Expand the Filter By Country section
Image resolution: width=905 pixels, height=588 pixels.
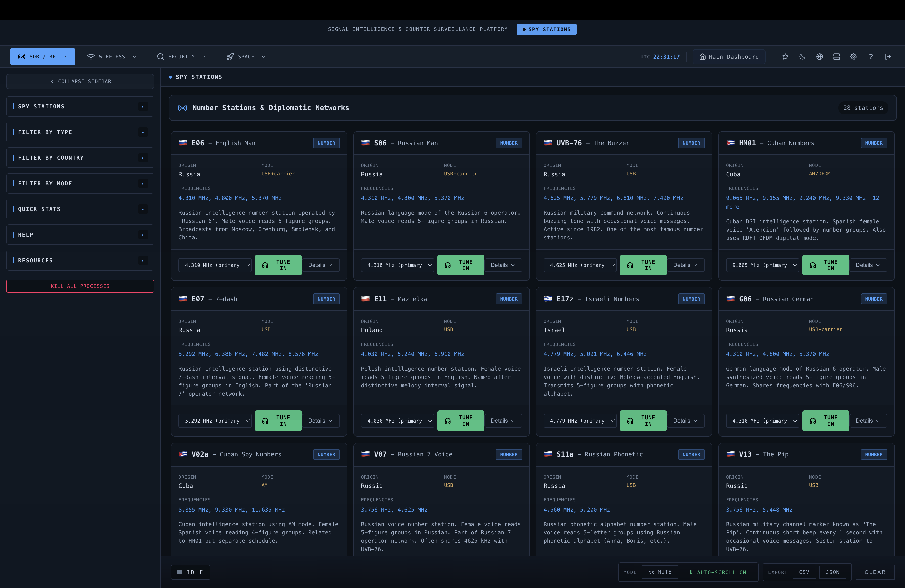pyautogui.click(x=80, y=157)
